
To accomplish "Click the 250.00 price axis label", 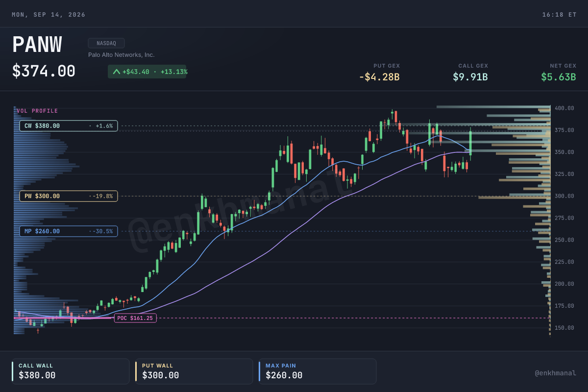I will (564, 240).
